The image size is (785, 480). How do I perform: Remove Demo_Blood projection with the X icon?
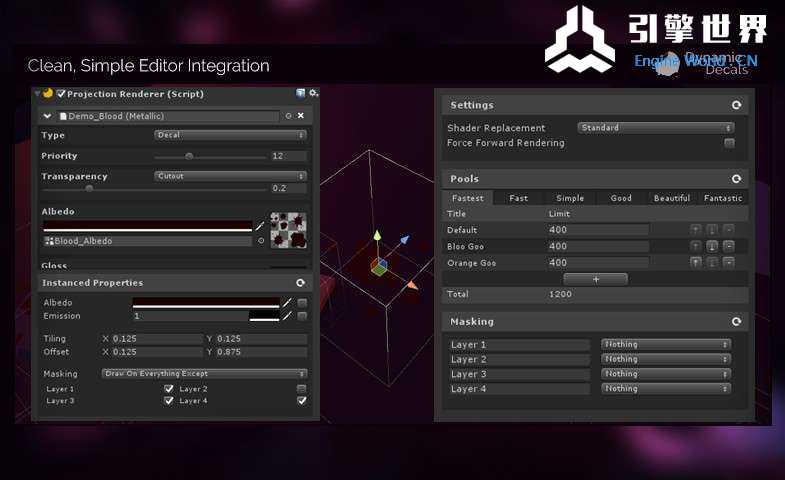coord(301,116)
